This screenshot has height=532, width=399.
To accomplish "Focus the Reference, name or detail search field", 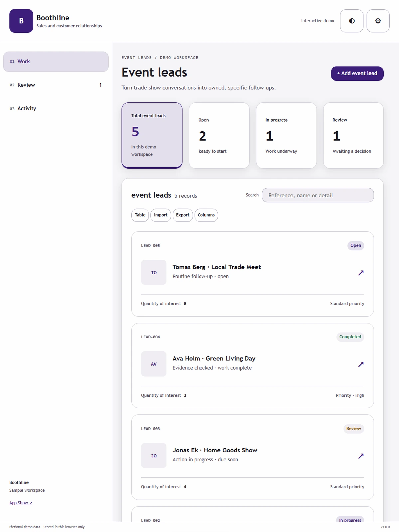I will 318,195.
